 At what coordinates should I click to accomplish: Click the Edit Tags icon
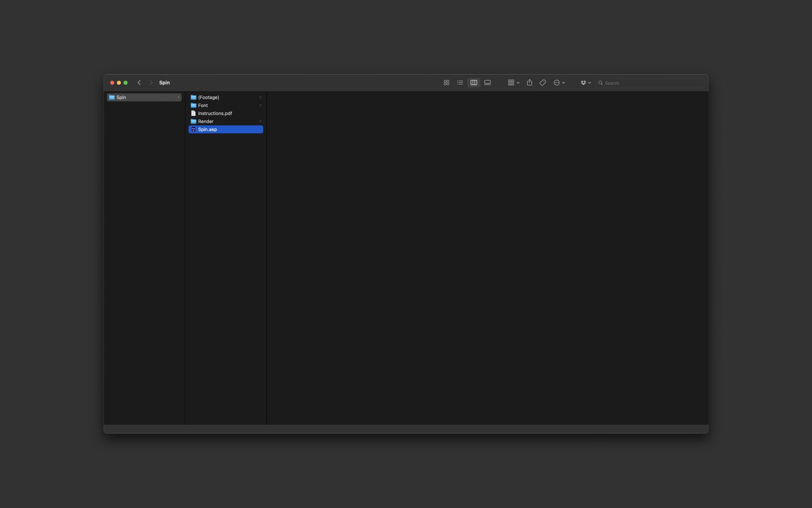[x=542, y=83]
